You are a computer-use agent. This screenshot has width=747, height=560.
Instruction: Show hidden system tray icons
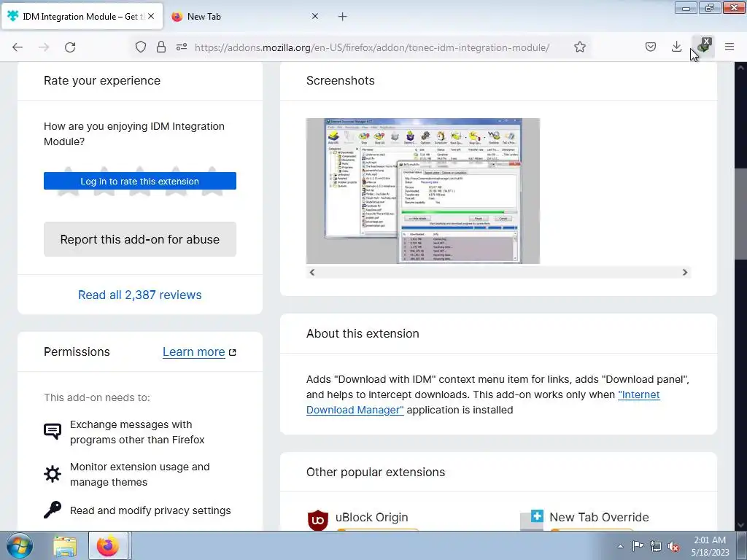(x=620, y=546)
